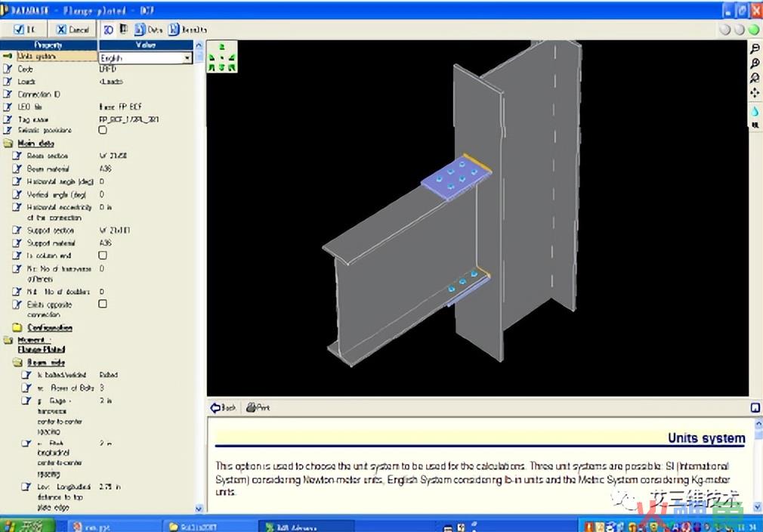Select the zoom window magnifier icon

(755, 78)
